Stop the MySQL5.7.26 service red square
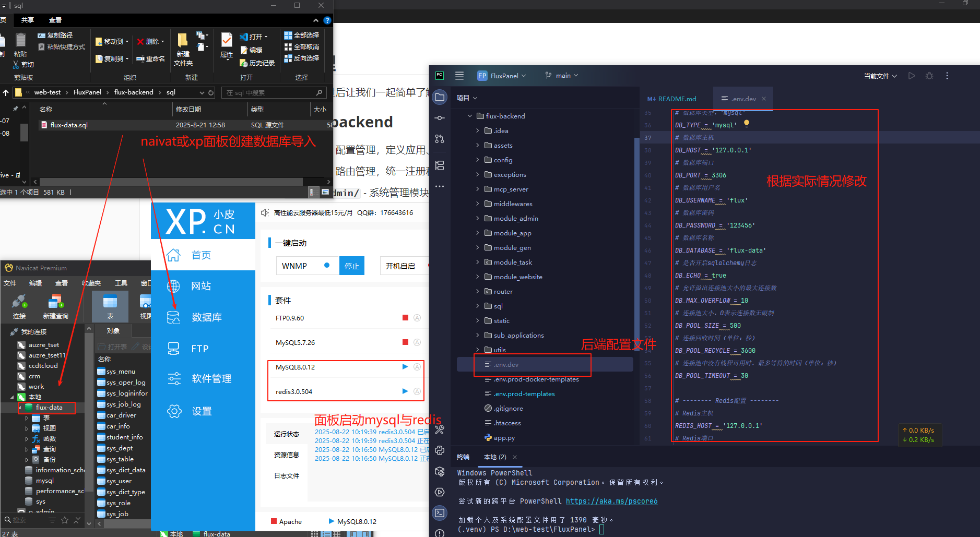This screenshot has width=980, height=537. (x=405, y=342)
